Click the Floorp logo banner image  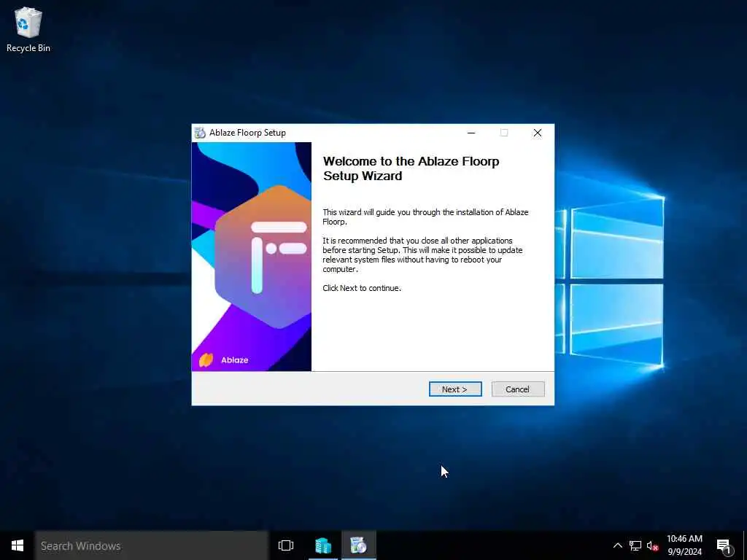252,257
